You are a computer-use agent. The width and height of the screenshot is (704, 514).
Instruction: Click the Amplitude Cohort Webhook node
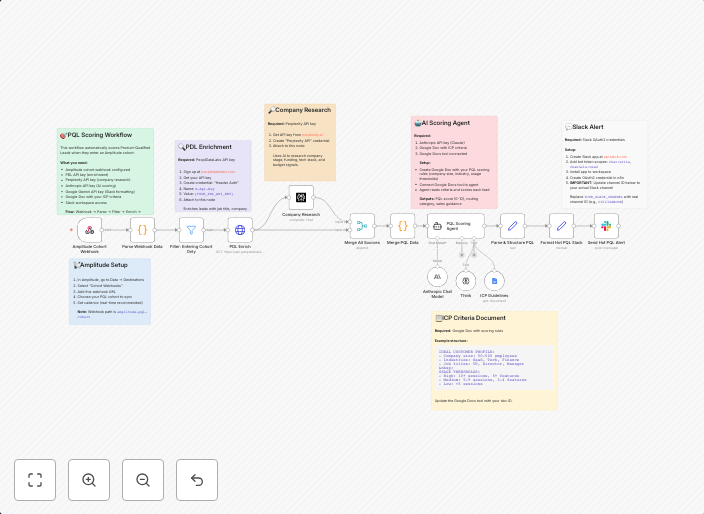tap(90, 230)
